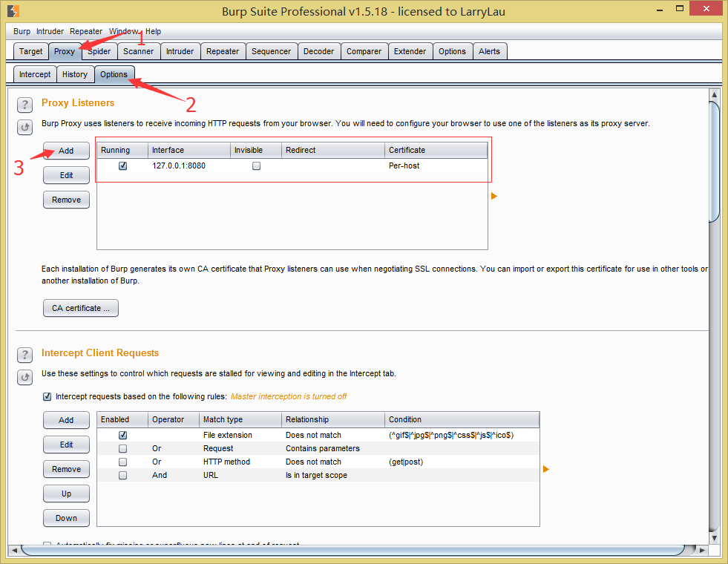Add a new intercept client rule

[66, 420]
